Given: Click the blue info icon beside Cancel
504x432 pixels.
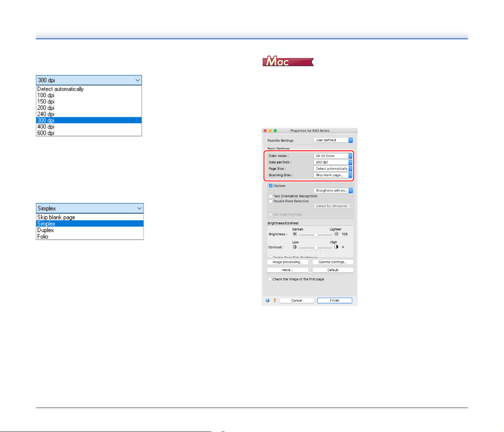Looking at the screenshot, I should [267, 301].
